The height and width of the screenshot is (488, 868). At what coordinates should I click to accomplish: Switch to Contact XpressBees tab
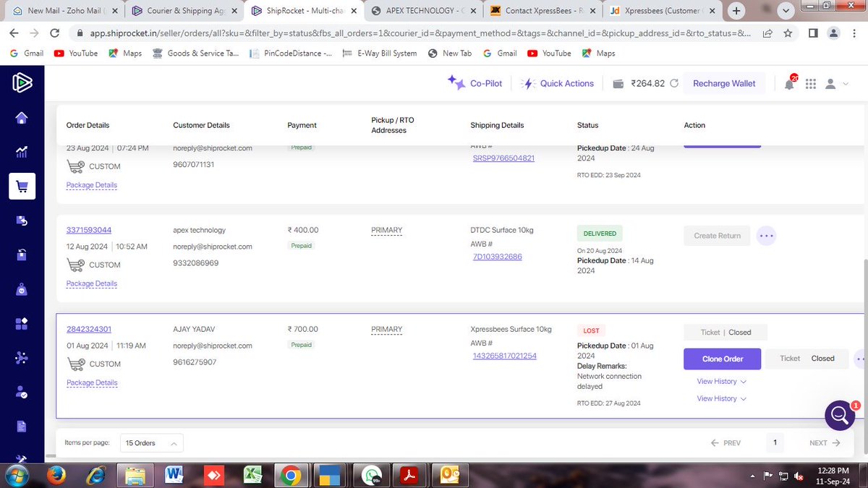coord(544,11)
